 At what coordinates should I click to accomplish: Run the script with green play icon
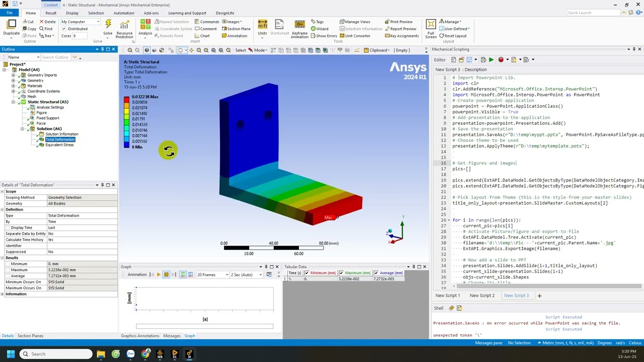[491, 60]
